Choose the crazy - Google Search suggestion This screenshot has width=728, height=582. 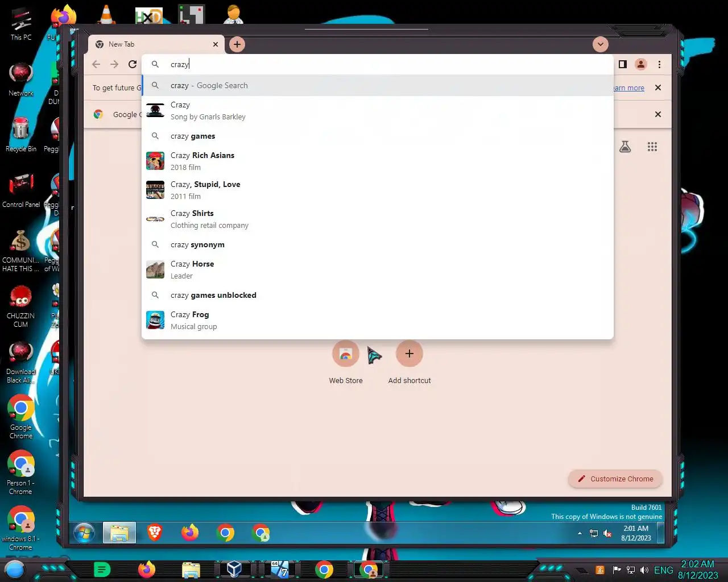point(378,85)
